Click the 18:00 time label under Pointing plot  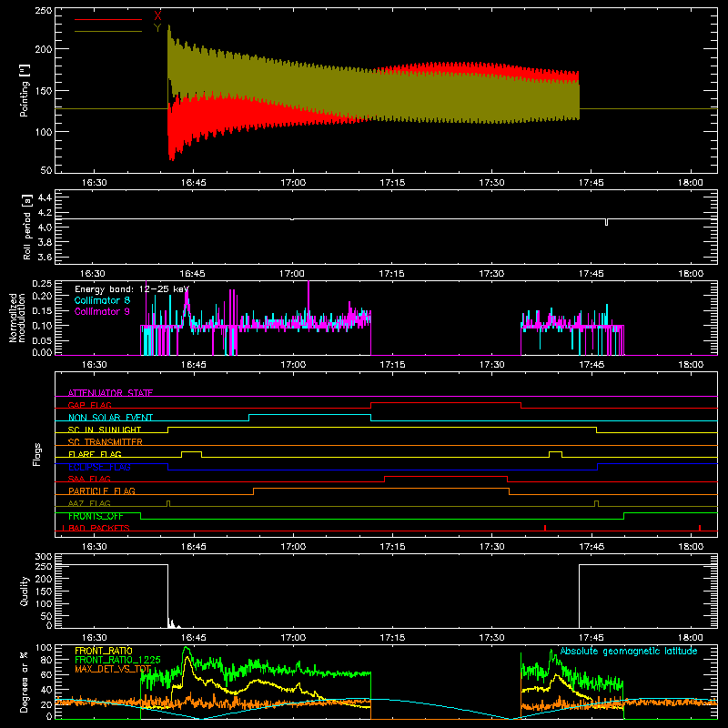pos(691,183)
